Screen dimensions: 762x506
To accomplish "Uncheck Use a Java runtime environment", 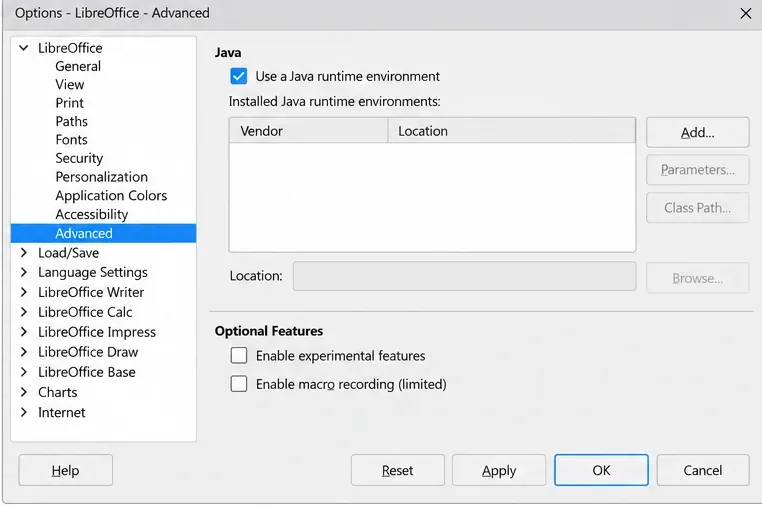I will [x=239, y=76].
